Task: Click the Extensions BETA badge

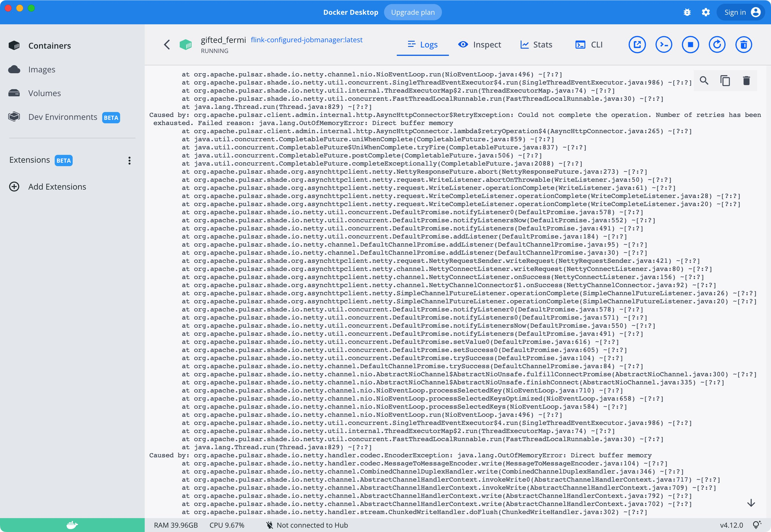Action: (x=63, y=161)
